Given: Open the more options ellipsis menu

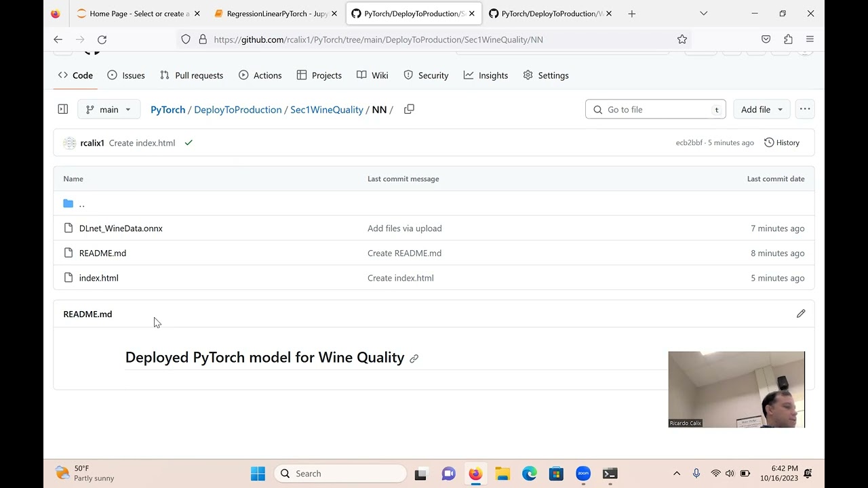Looking at the screenshot, I should [x=805, y=109].
